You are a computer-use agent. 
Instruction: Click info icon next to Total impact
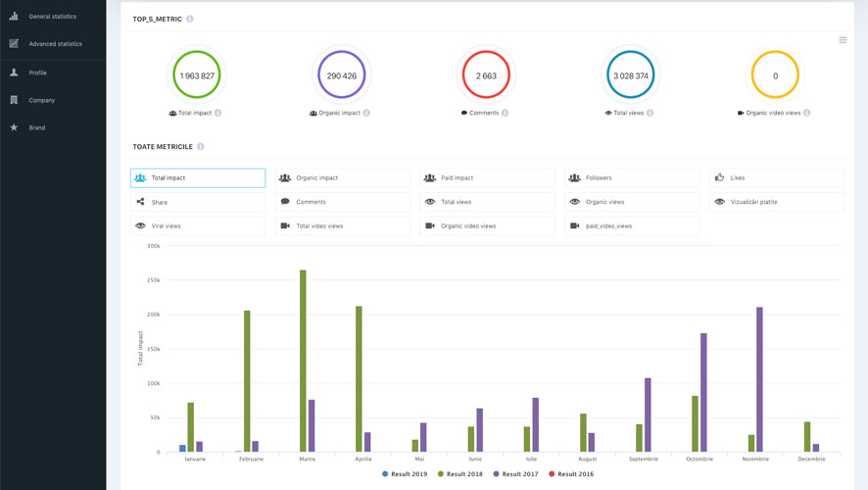pyautogui.click(x=217, y=113)
